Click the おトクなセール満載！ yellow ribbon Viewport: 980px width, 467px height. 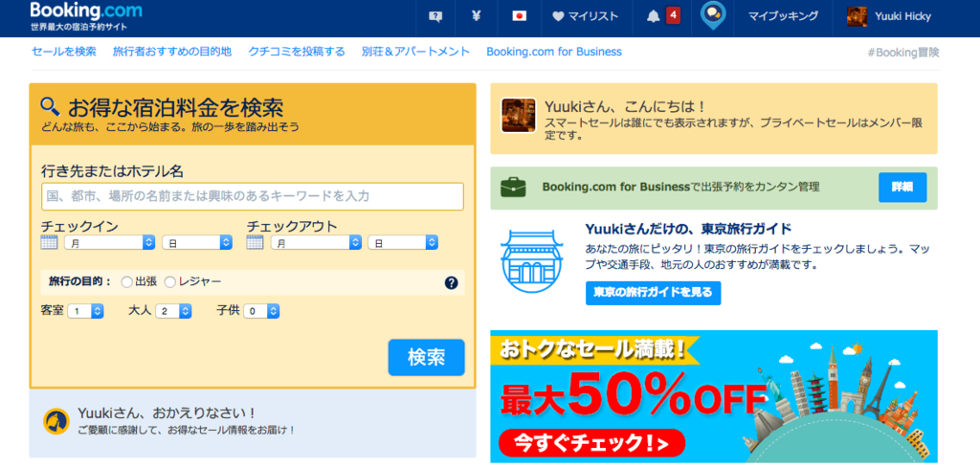click(593, 350)
